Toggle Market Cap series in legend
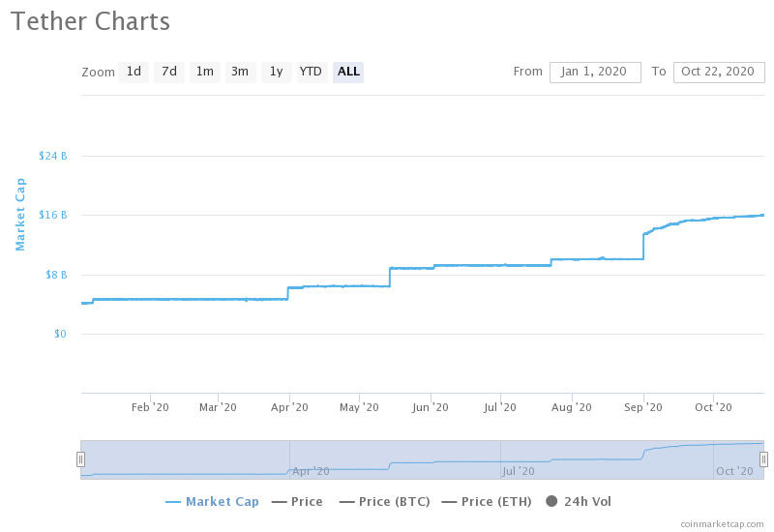This screenshot has height=532, width=774. [222, 501]
